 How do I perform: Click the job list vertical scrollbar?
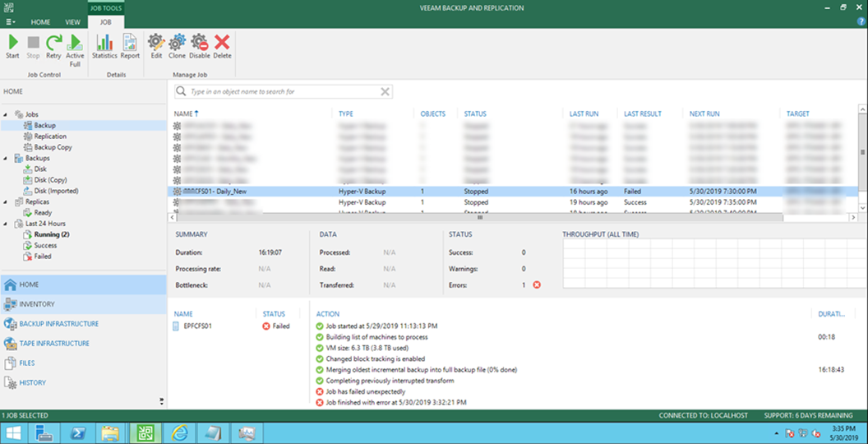(862, 151)
